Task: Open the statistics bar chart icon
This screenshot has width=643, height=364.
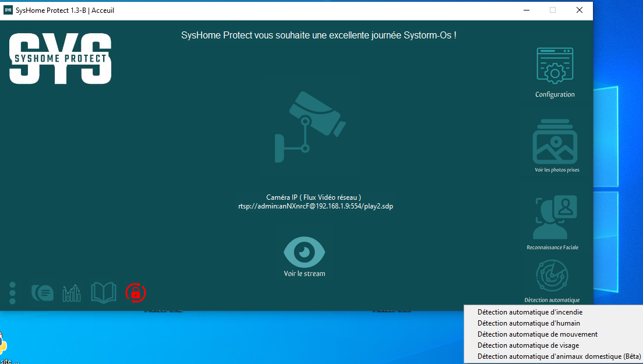Action: (72, 293)
